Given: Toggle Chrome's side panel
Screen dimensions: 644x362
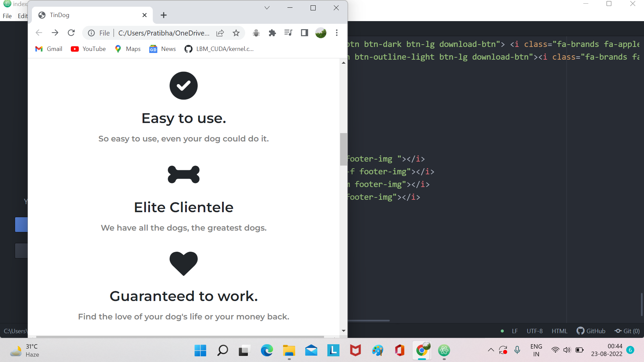Looking at the screenshot, I should tap(304, 33).
